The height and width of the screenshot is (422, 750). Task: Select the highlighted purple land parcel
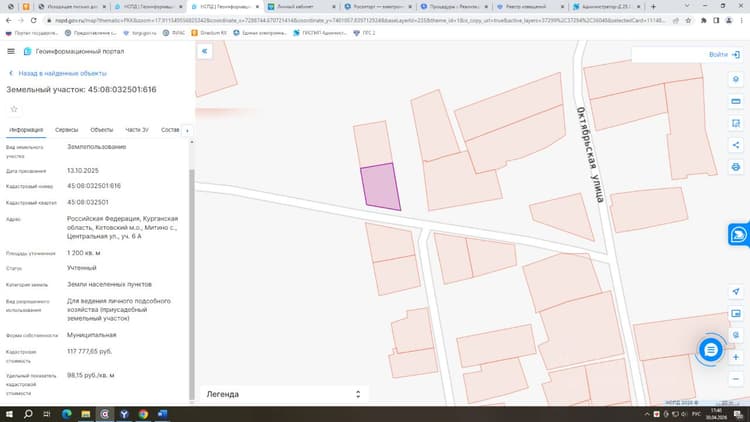(x=380, y=187)
